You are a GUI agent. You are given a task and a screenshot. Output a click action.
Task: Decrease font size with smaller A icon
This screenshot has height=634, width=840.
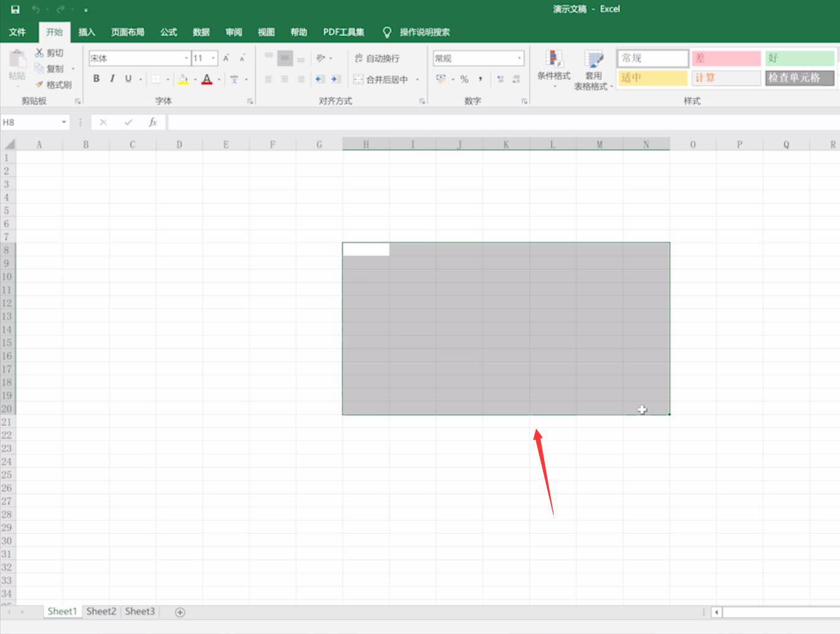pos(242,58)
